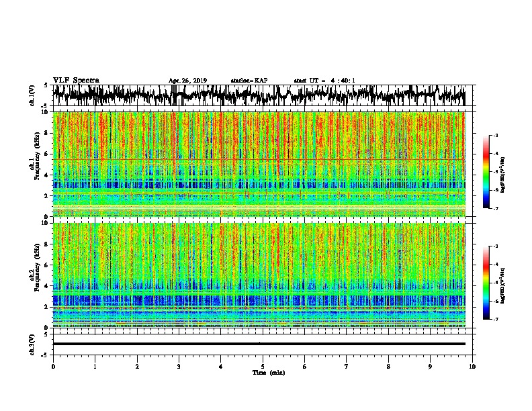Click the "station=KAP" header label
The image size is (532, 411).
(x=249, y=81)
